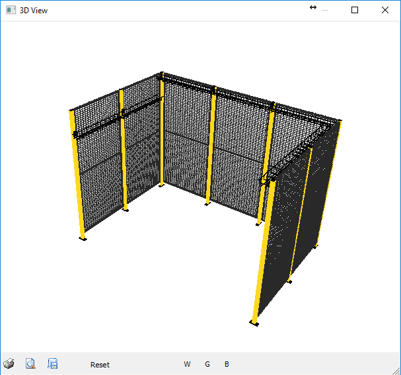
Task: Set background to white with W
Action: pos(187,364)
